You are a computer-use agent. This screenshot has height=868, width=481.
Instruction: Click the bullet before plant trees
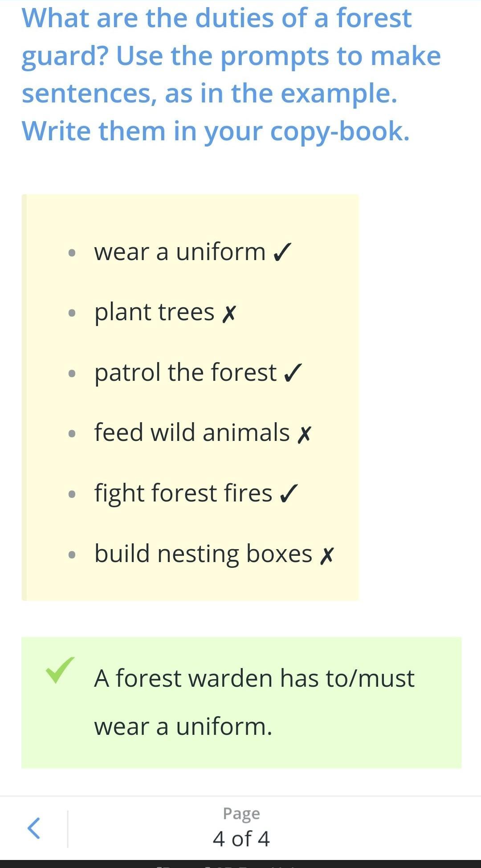72,314
